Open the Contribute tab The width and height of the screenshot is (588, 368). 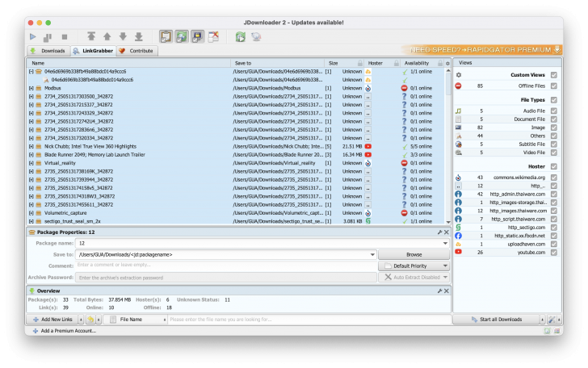(x=136, y=51)
